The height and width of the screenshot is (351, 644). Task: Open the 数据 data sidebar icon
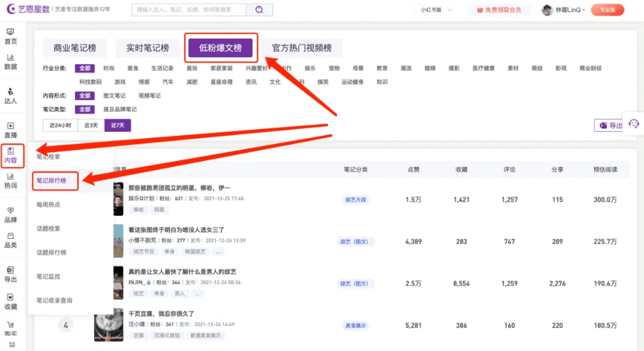pos(11,61)
